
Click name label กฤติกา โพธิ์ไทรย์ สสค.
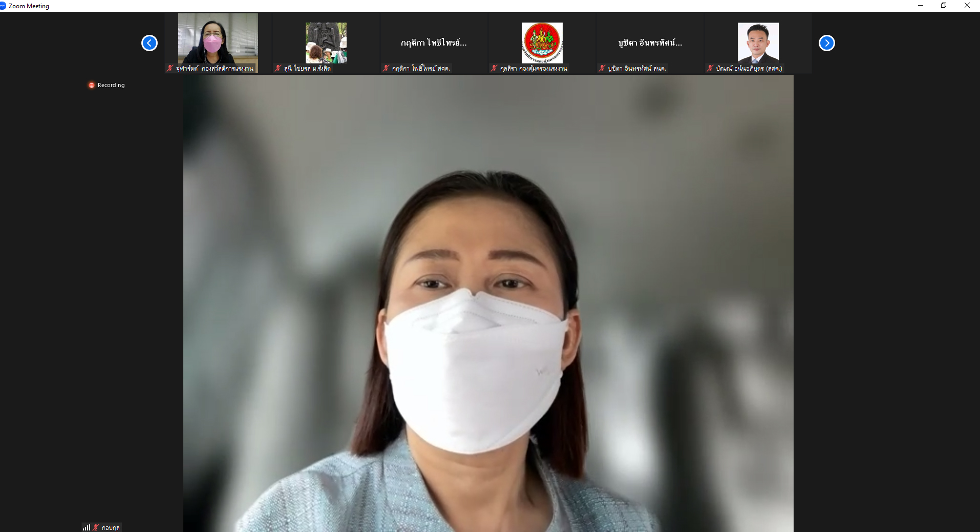tap(421, 68)
